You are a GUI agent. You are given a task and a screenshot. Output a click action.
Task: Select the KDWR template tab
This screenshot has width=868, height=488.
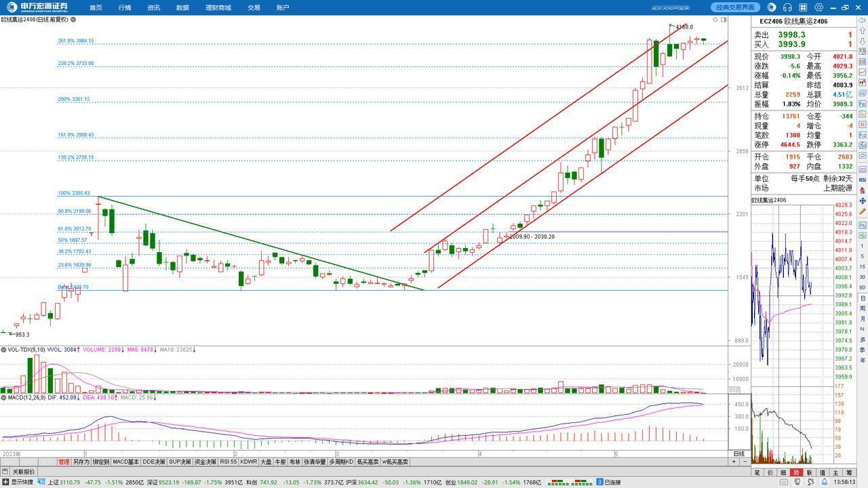(x=249, y=462)
